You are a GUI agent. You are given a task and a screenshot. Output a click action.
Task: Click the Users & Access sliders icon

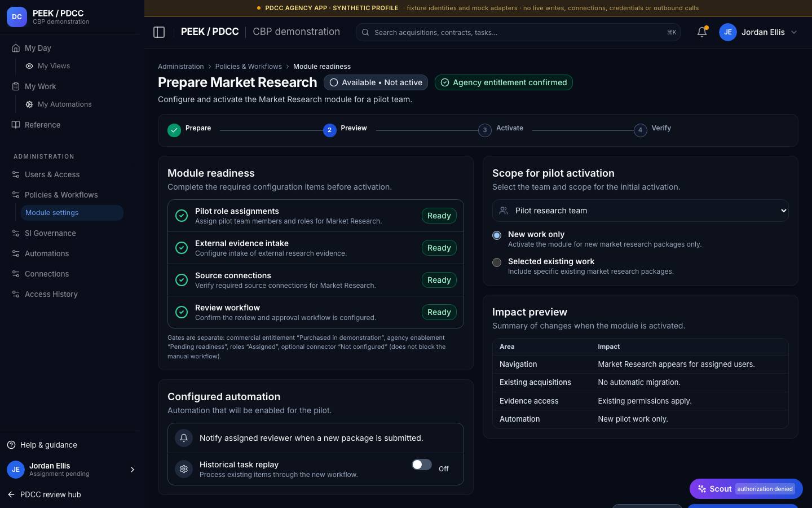click(x=16, y=174)
